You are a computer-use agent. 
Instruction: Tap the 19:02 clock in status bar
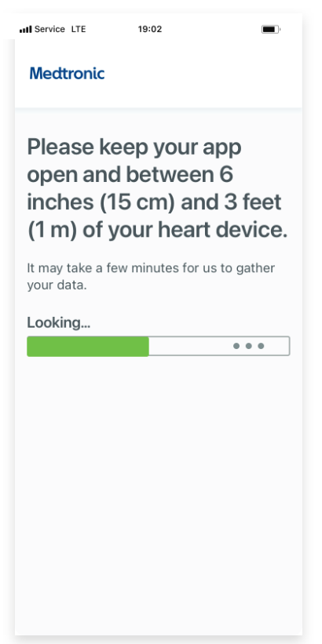[150, 29]
